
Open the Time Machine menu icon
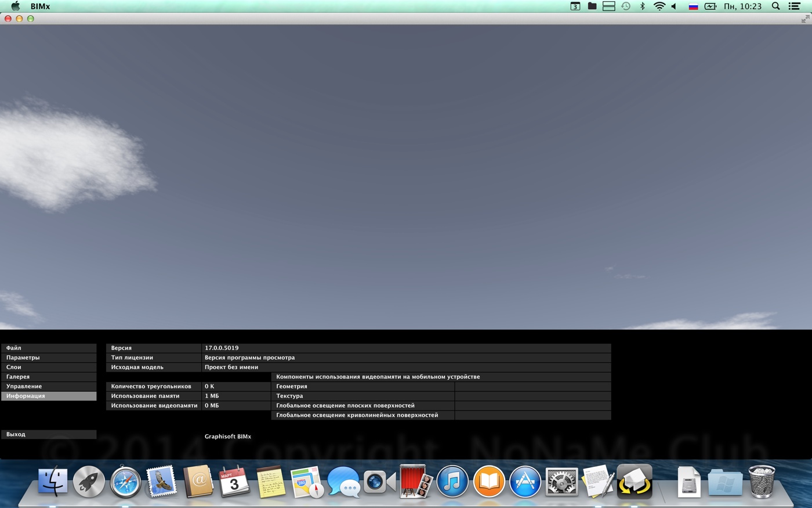pyautogui.click(x=626, y=6)
